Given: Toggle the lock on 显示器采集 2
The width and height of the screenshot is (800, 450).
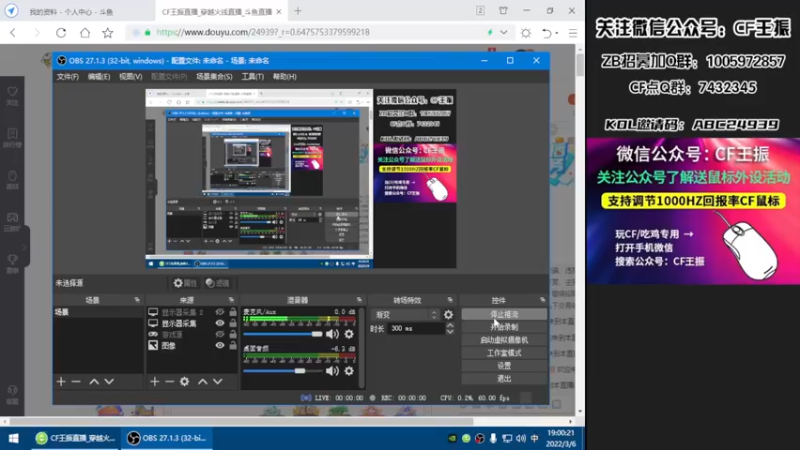Looking at the screenshot, I should click(x=233, y=312).
